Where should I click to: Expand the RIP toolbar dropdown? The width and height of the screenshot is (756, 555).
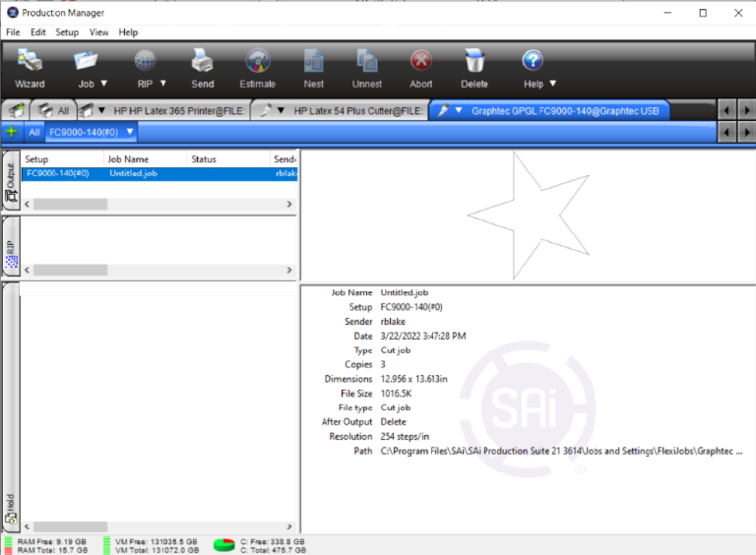[x=163, y=84]
